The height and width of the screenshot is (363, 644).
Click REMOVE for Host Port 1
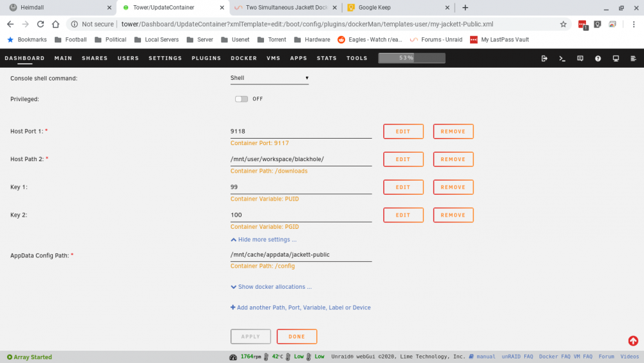453,132
